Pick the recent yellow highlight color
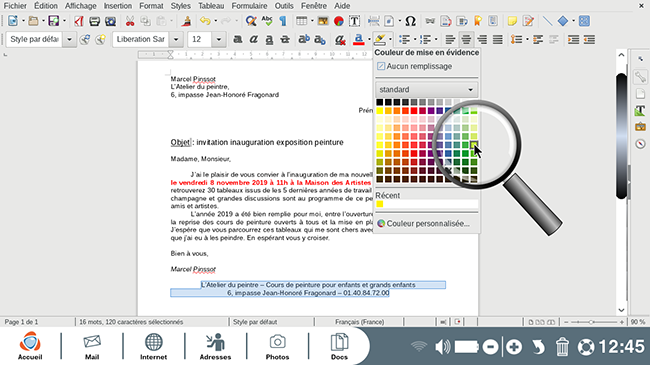 (x=380, y=204)
